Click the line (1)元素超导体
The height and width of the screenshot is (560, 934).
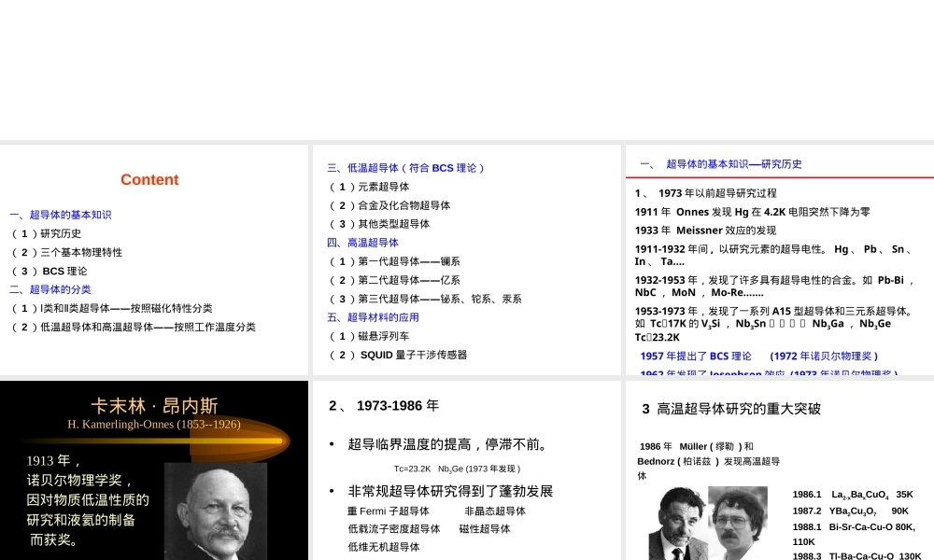369,187
